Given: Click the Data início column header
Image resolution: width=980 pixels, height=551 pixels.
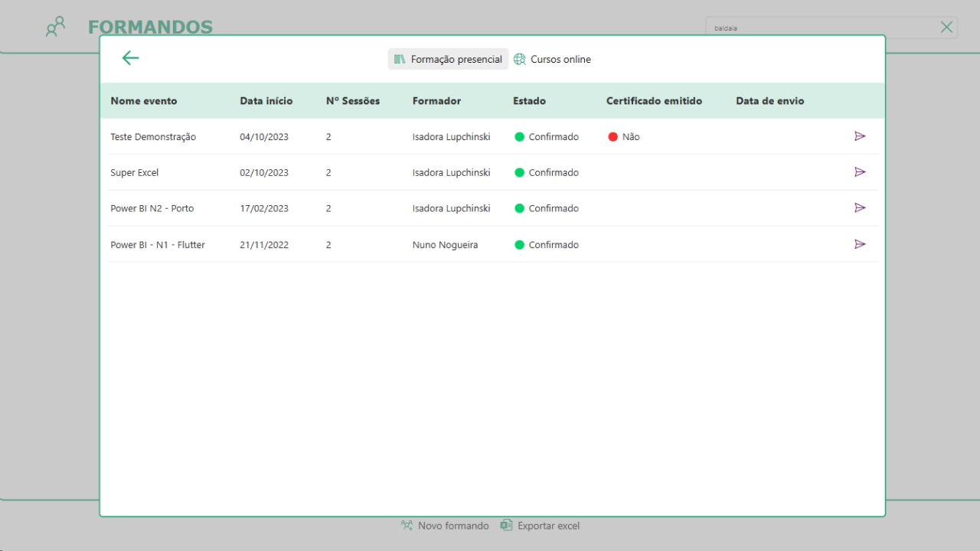Looking at the screenshot, I should pyautogui.click(x=266, y=101).
